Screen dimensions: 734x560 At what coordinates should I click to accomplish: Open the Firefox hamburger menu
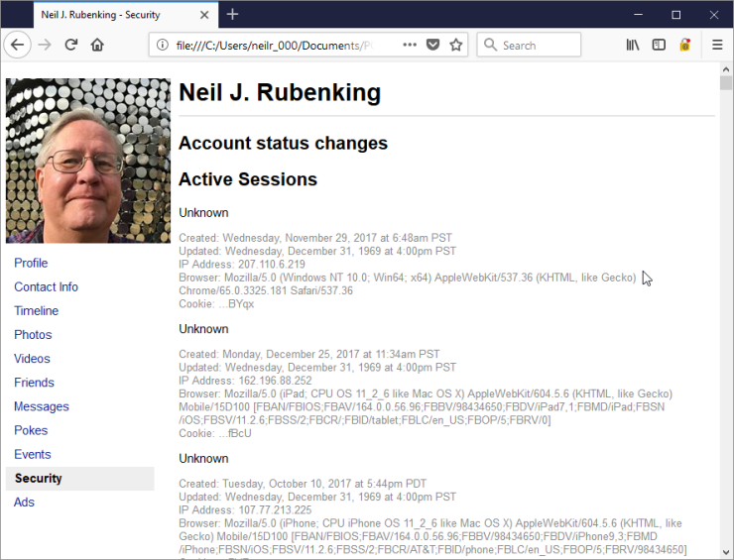(717, 45)
